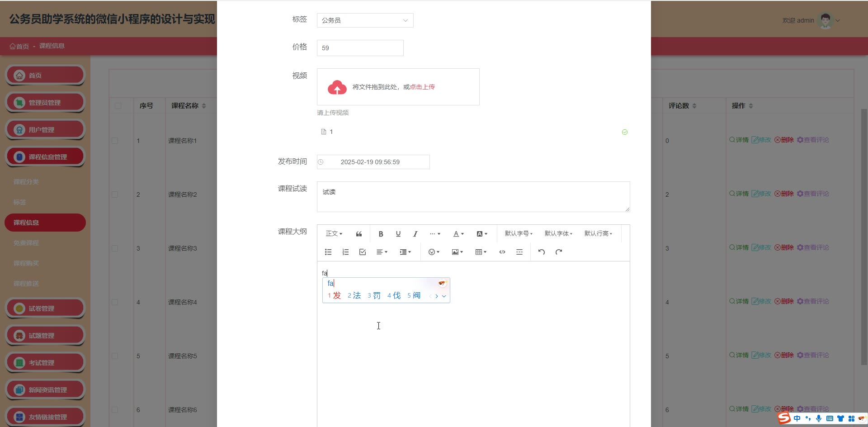The width and height of the screenshot is (868, 427).
Task: Insert a bulleted list
Action: click(x=328, y=252)
